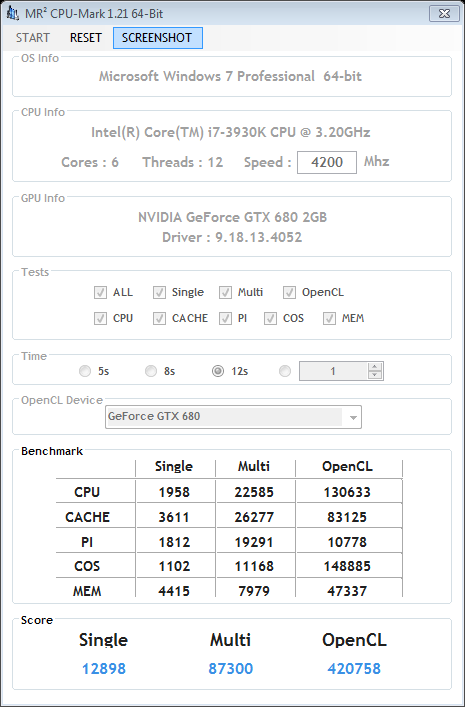Screen dimensions: 465x707
Task: Click the Multi column header in Benchmark
Action: point(254,467)
